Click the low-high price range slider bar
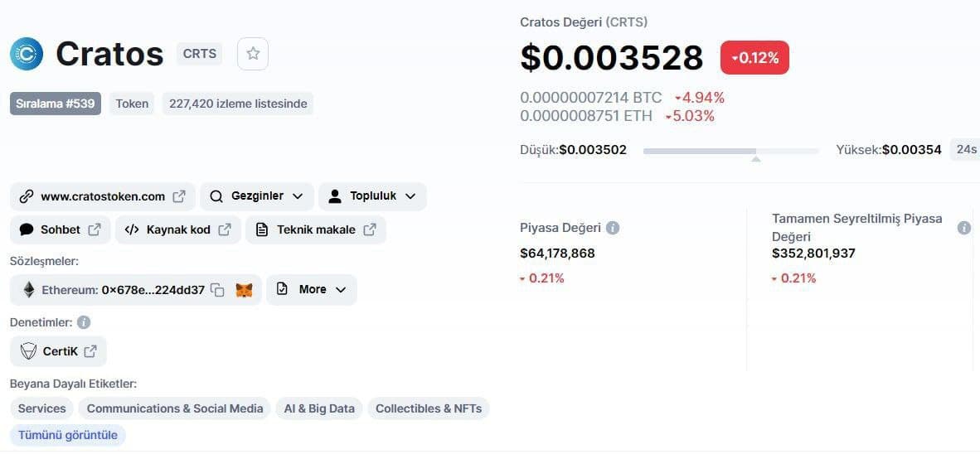This screenshot has height=454, width=980. click(x=730, y=151)
